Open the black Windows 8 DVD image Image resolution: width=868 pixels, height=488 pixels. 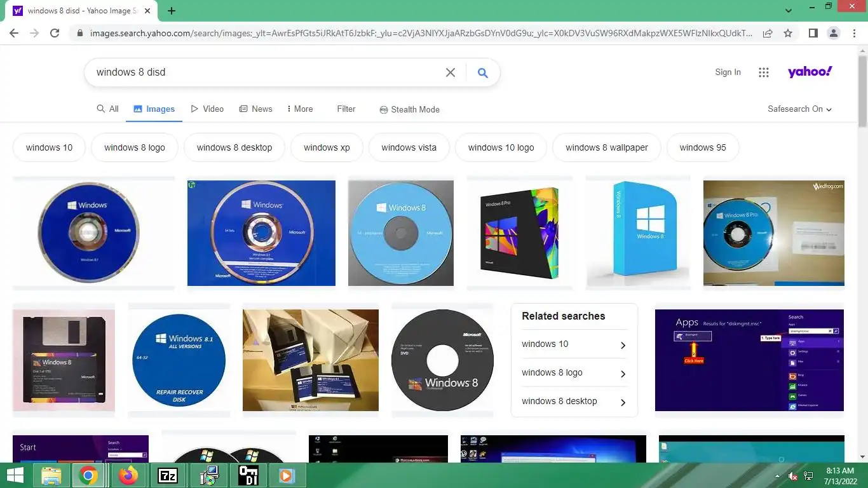tap(442, 360)
